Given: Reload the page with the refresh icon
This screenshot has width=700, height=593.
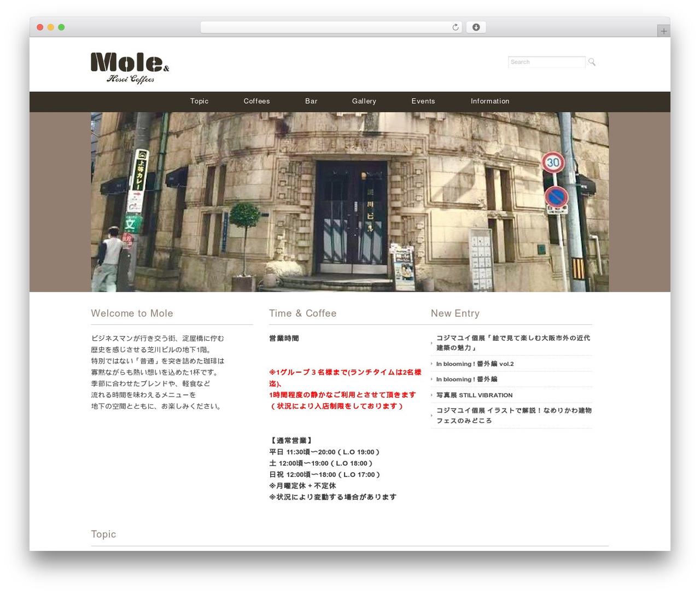Looking at the screenshot, I should point(455,27).
